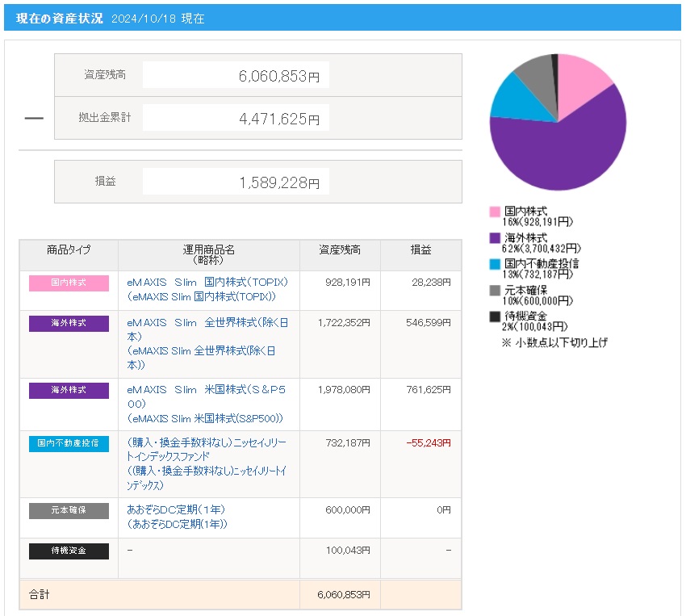Click the blue 国内不動産投信 badge

(69, 443)
